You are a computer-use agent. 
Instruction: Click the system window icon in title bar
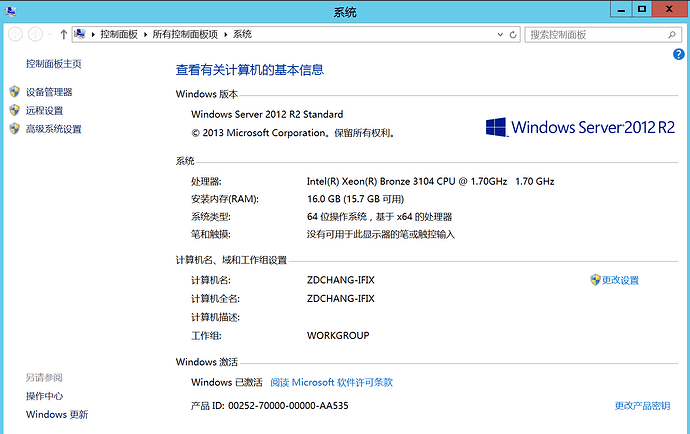(x=10, y=11)
